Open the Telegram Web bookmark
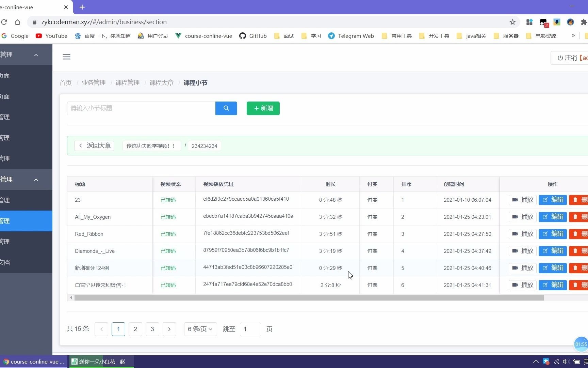Screen dimensions: 588x368 (351, 36)
